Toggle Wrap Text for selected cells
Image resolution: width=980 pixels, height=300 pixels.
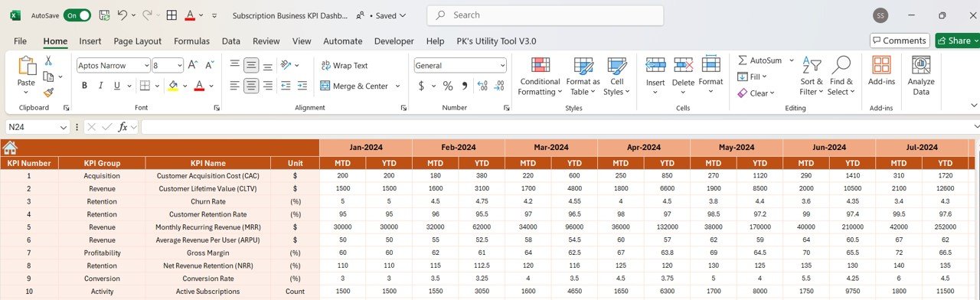tap(345, 66)
